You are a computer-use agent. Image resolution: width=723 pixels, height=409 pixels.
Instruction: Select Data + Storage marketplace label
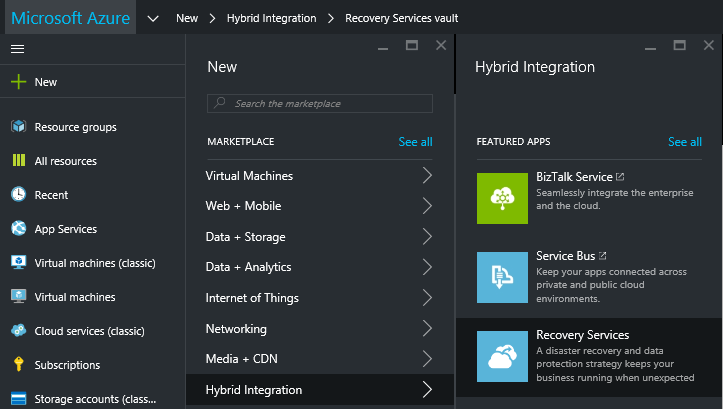245,237
